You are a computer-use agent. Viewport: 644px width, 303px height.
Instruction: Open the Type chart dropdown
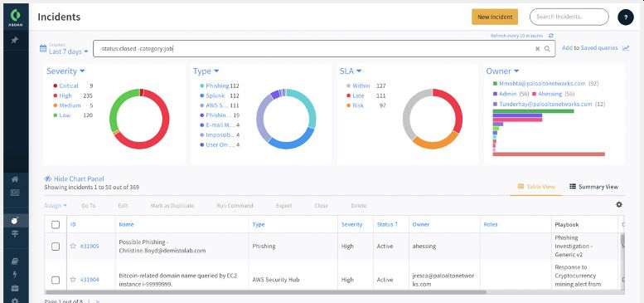206,71
